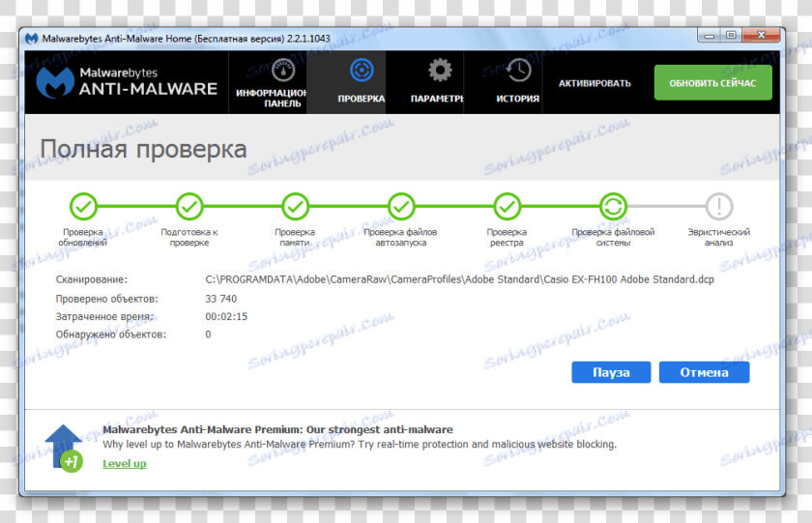Image resolution: width=812 pixels, height=523 pixels.
Task: Click the Подготовка к проверке step checkmark
Action: (x=189, y=207)
